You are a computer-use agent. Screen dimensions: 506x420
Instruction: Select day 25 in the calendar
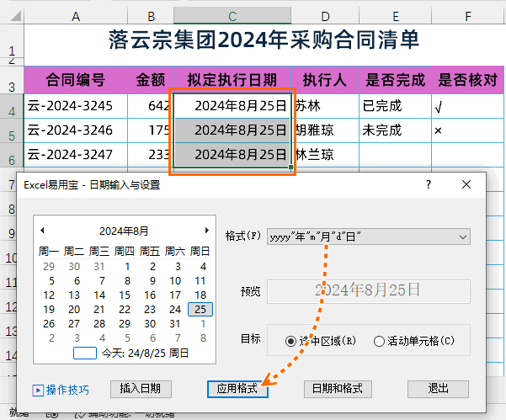tap(200, 310)
